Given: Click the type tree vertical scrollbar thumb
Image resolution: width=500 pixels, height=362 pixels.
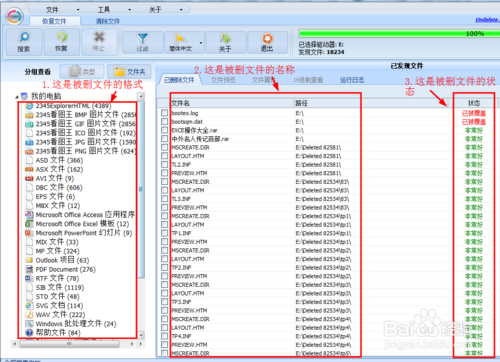Looking at the screenshot, I should 141,189.
